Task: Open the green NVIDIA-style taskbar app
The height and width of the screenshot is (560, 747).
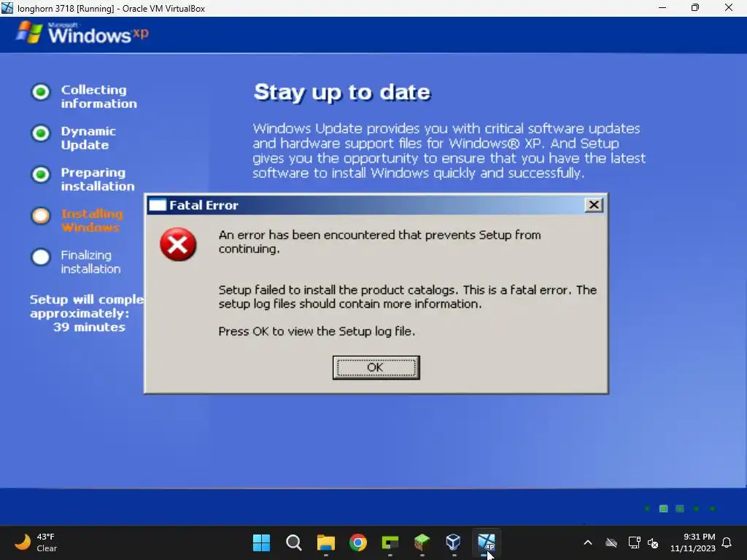Action: pyautogui.click(x=390, y=542)
